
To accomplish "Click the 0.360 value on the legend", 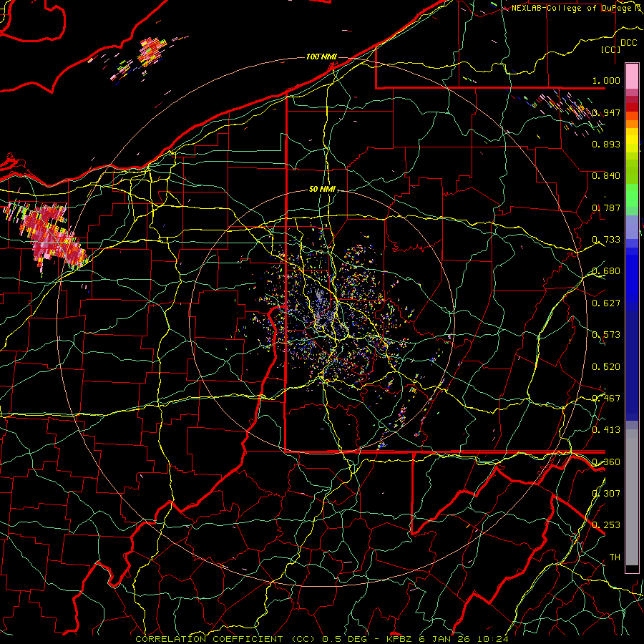I will tap(606, 462).
